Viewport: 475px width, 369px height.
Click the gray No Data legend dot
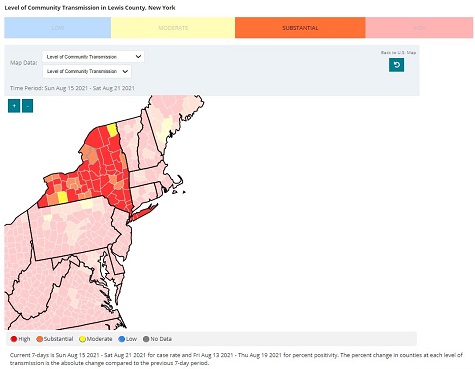[x=146, y=339]
